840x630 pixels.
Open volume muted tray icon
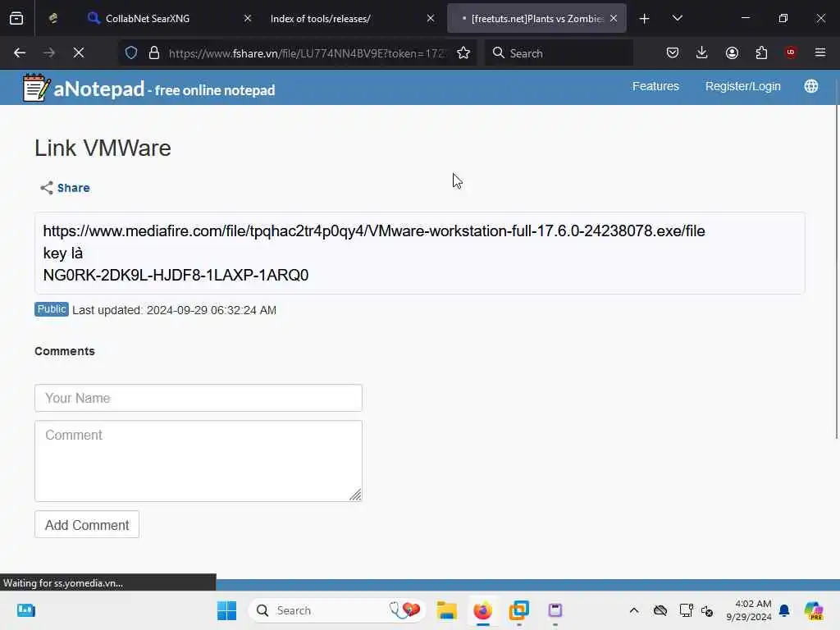tap(707, 610)
